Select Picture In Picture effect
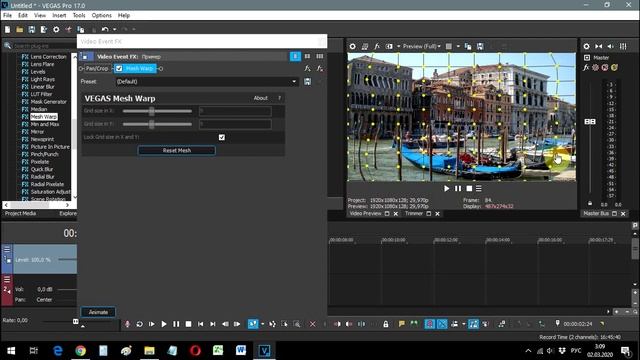 click(50, 147)
